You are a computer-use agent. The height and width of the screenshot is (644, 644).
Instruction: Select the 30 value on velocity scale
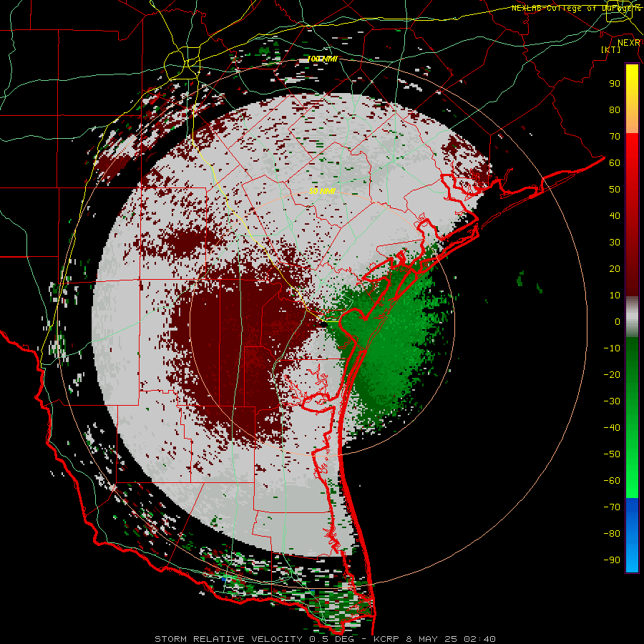pyautogui.click(x=615, y=243)
